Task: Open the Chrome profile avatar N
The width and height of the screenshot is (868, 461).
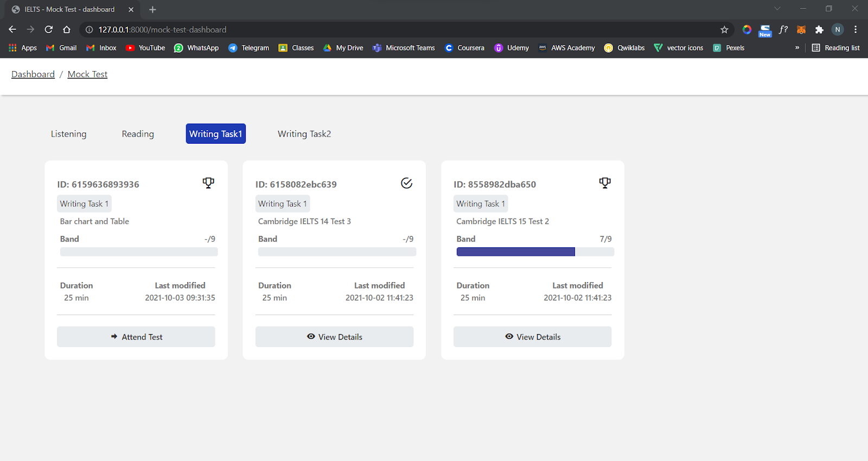Action: (x=838, y=30)
